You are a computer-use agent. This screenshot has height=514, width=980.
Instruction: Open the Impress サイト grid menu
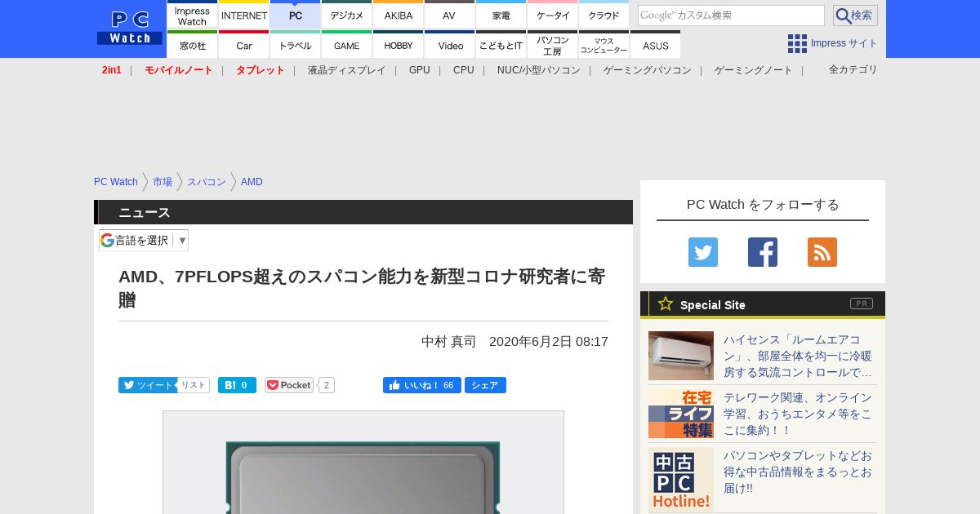[x=832, y=43]
